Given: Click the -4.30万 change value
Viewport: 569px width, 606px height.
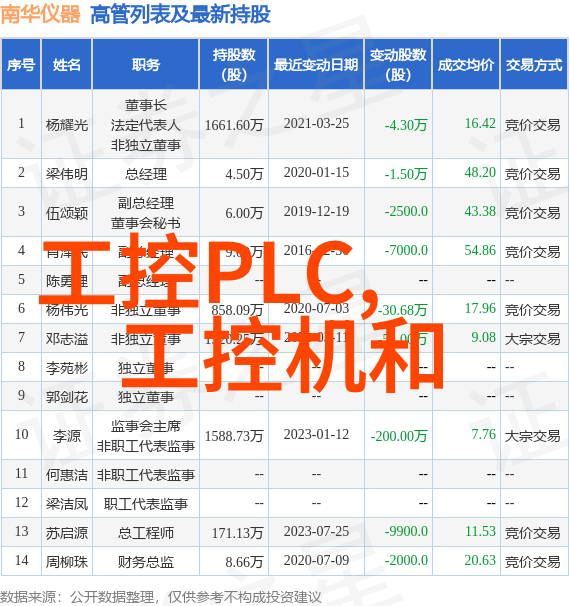Looking at the screenshot, I should 406,125.
